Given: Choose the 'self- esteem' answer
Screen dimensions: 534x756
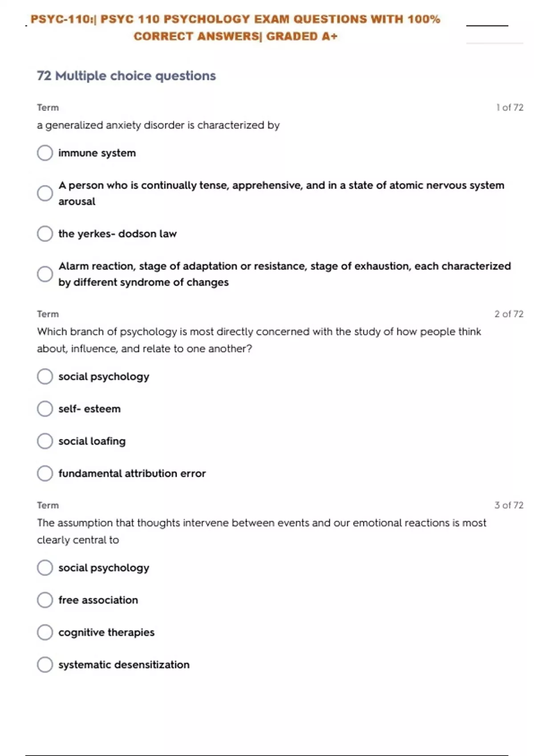Looking at the screenshot, I should coord(45,409).
